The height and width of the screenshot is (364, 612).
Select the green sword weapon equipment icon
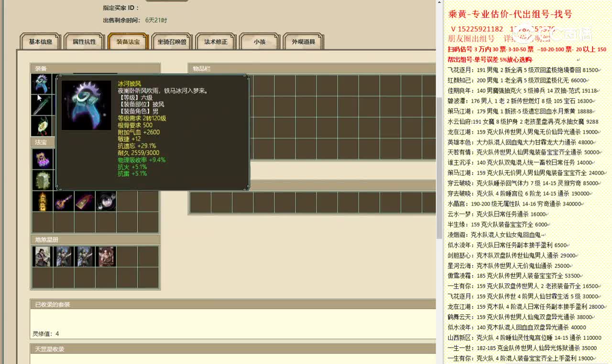pos(42,105)
